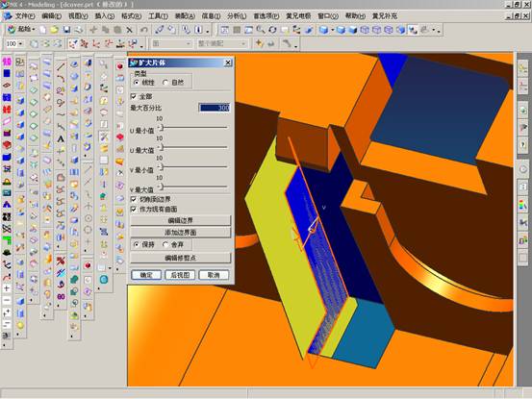Select the 自然 radio button

coord(165,83)
